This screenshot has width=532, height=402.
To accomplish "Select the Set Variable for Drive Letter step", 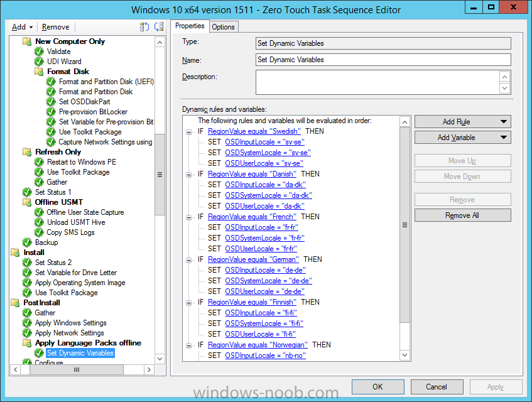I will pyautogui.click(x=76, y=273).
